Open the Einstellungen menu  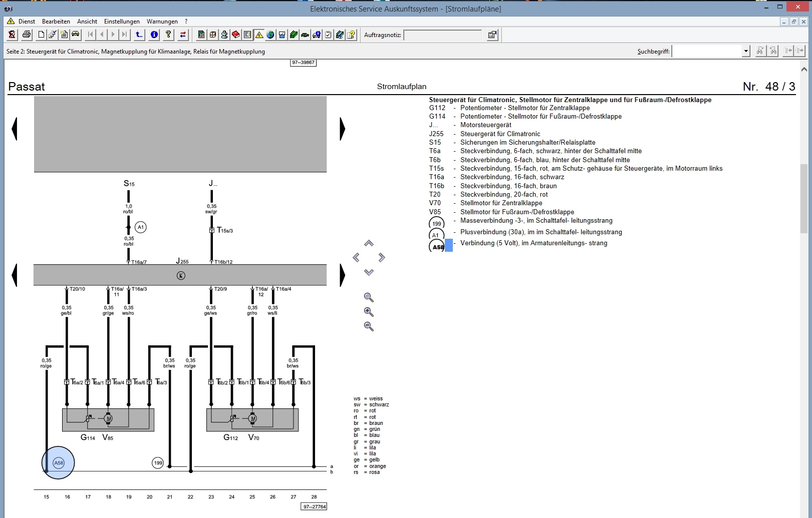tap(122, 22)
